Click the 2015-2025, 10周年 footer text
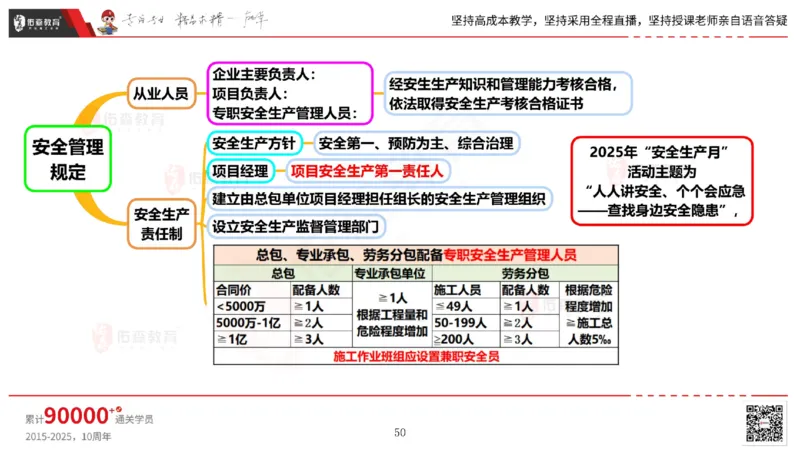This screenshot has height=450, width=800. tap(68, 437)
